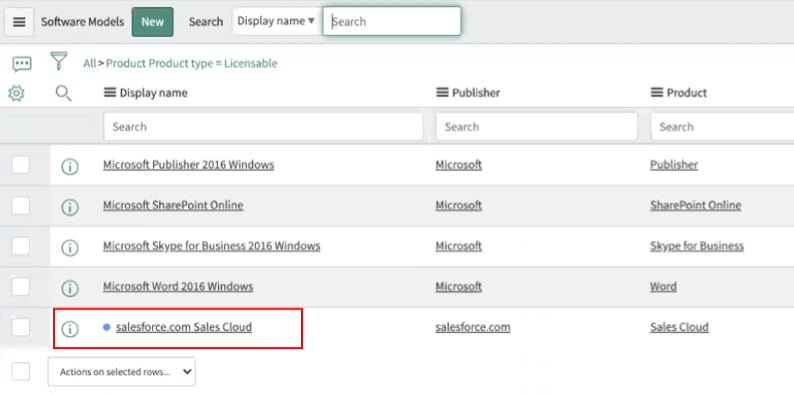This screenshot has width=794, height=394.
Task: Open Publisher column options icon
Action: click(x=442, y=93)
